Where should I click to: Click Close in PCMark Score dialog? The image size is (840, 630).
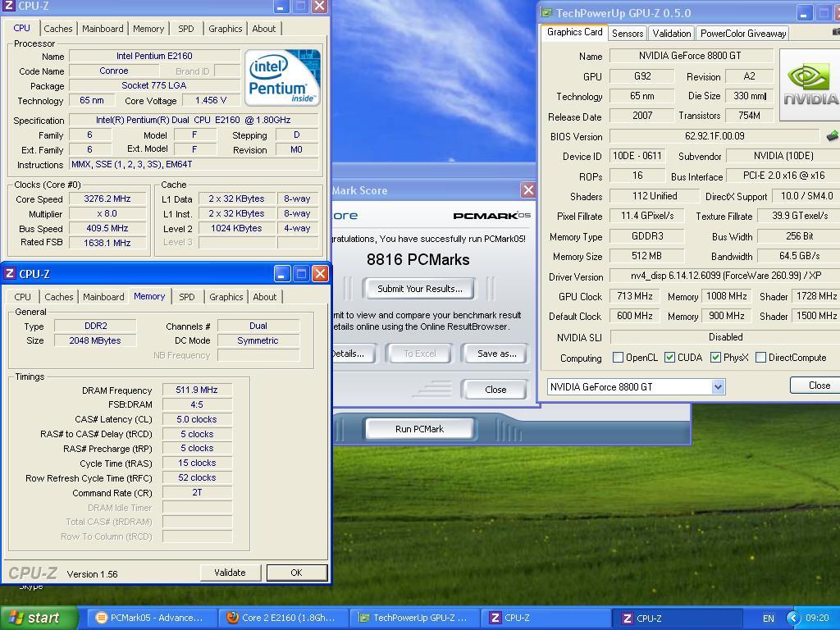pos(495,390)
